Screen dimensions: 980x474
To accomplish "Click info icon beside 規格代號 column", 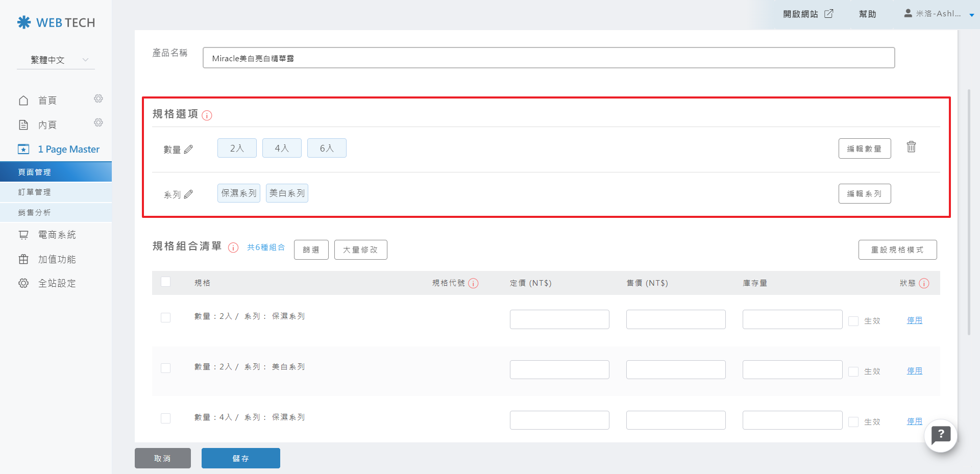I will pos(473,283).
